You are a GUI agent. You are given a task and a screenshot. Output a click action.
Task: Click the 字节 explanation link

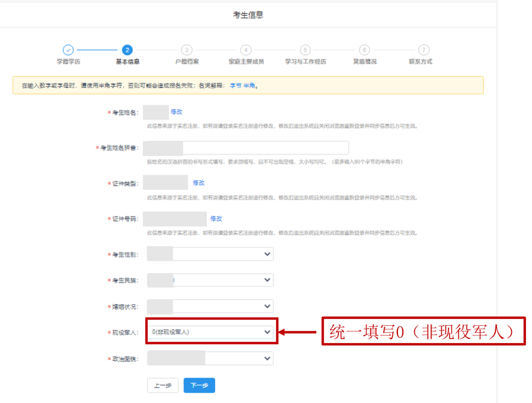(x=235, y=86)
